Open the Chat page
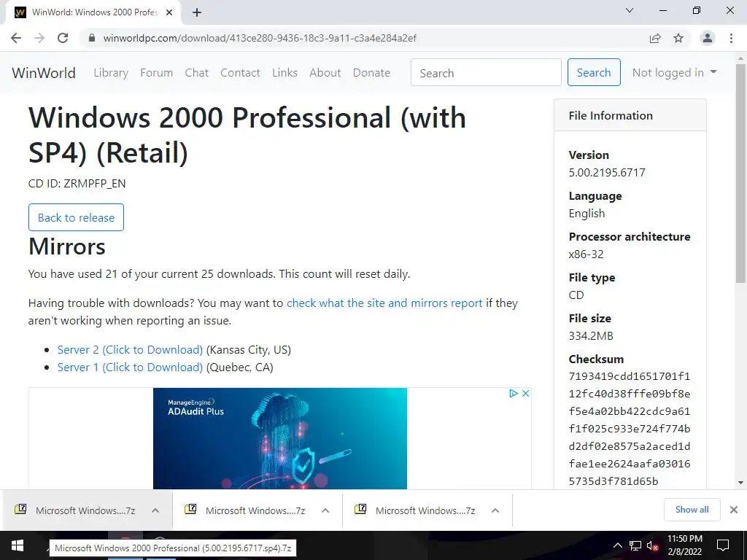This screenshot has width=747, height=560. tap(197, 73)
